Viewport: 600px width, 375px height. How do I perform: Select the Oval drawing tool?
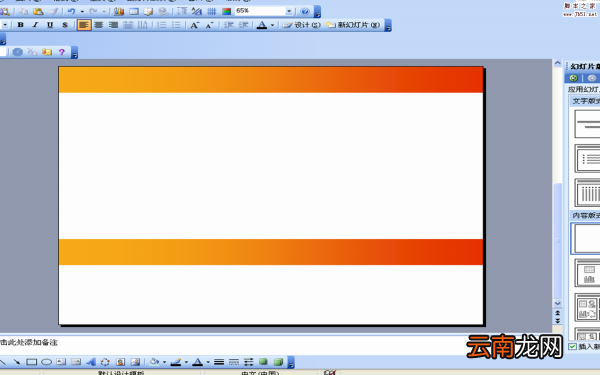coord(46,362)
